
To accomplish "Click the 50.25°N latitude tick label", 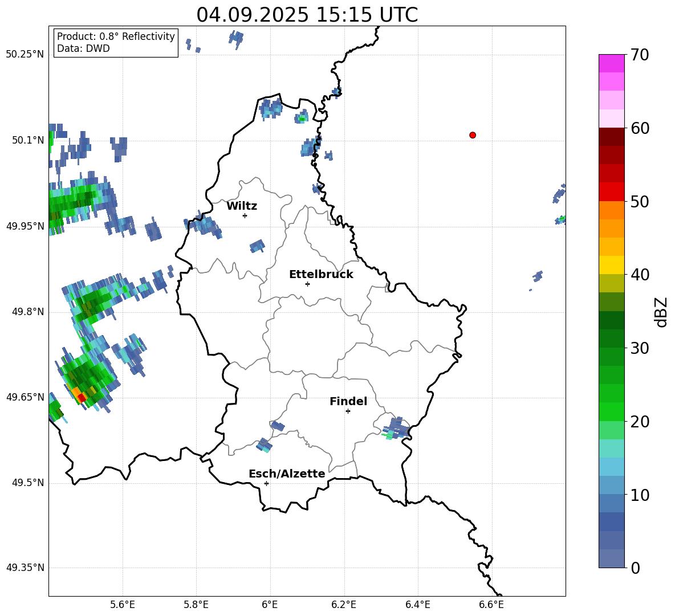I will click(25, 55).
